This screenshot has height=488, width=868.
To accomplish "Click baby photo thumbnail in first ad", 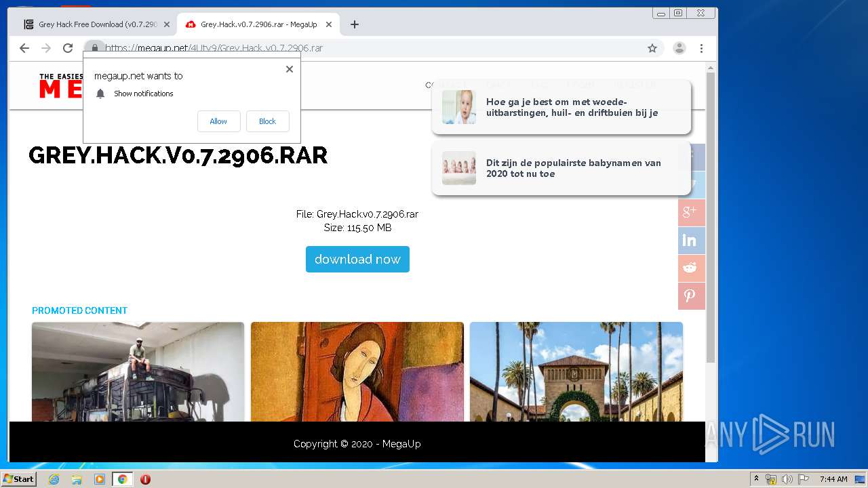I will pos(459,107).
